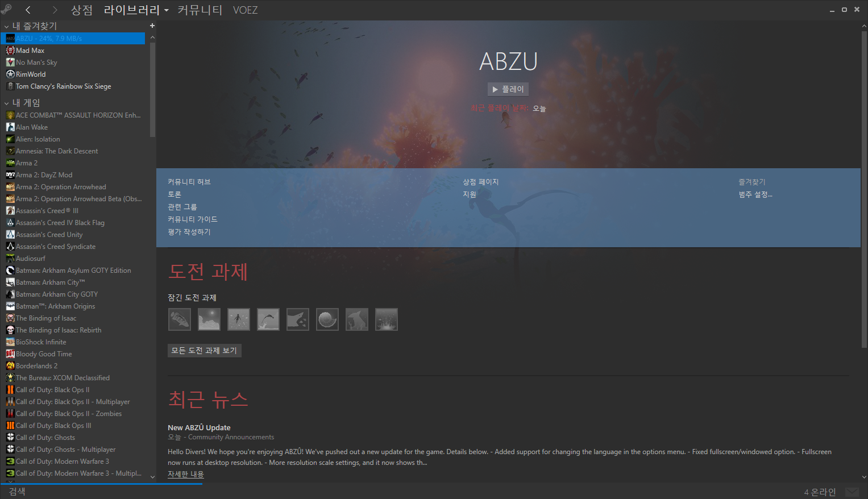Select Amnesia: The Dark Descent
868x499 pixels.
click(x=57, y=151)
